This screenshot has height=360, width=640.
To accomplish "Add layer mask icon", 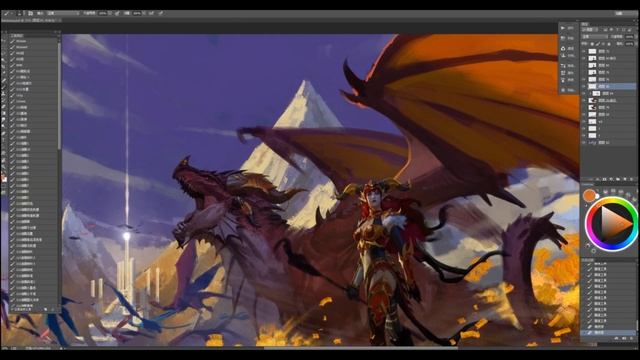I will [604, 179].
